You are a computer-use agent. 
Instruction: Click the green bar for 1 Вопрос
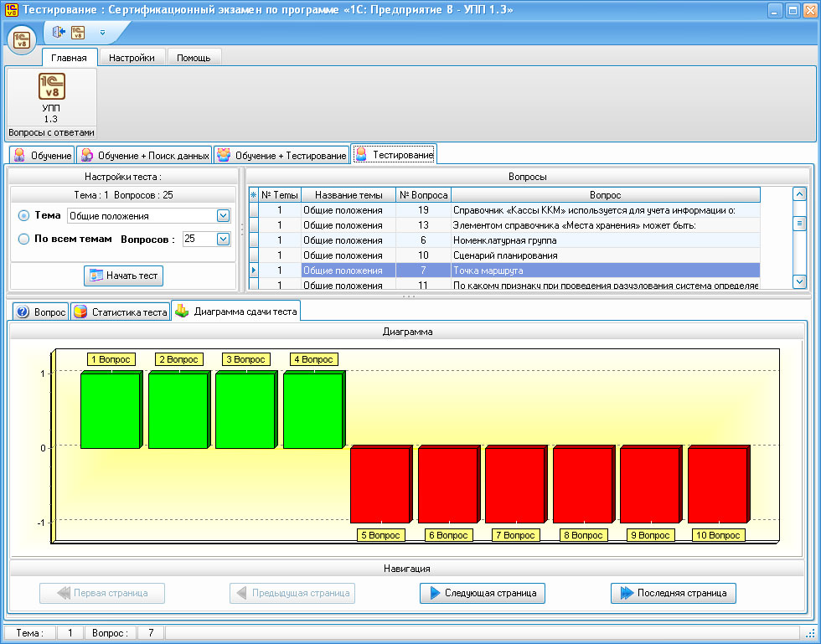tap(109, 410)
